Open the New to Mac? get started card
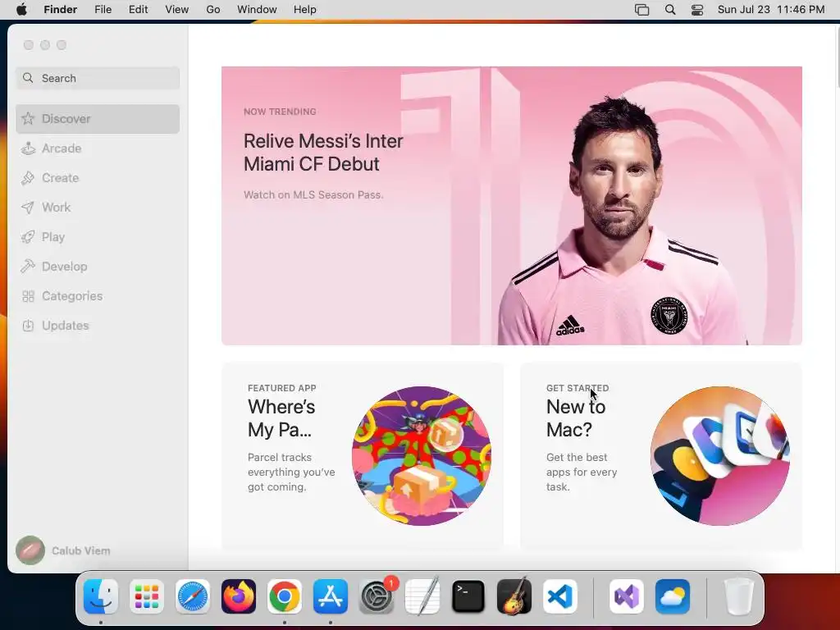 [x=661, y=456]
